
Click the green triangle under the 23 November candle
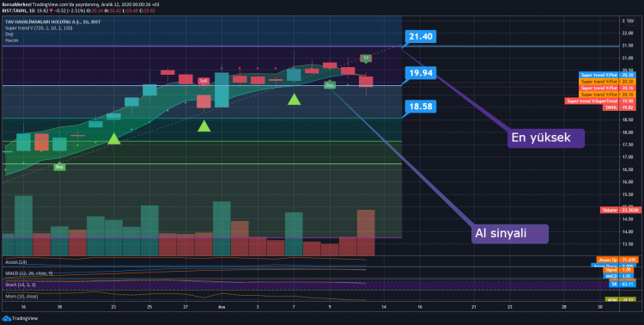(x=113, y=139)
